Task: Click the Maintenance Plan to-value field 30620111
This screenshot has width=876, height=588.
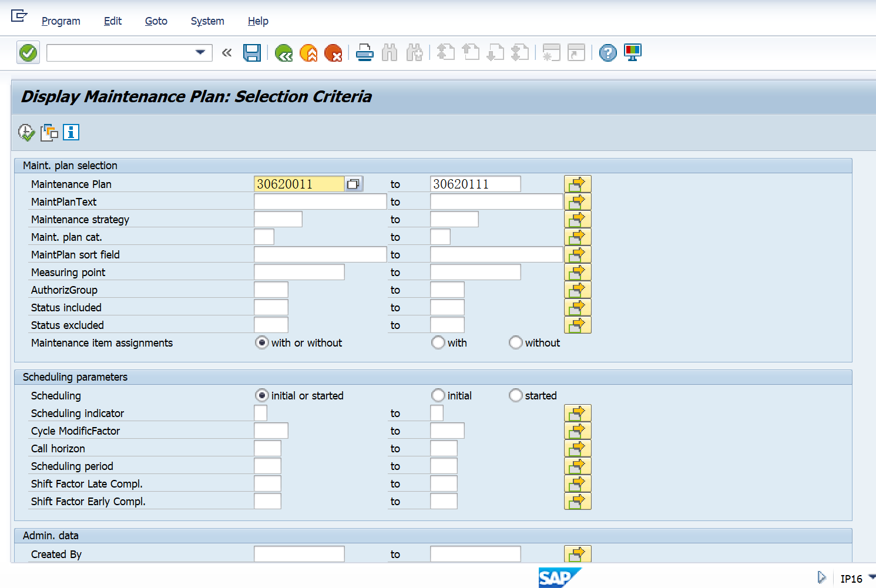Action: (x=475, y=184)
